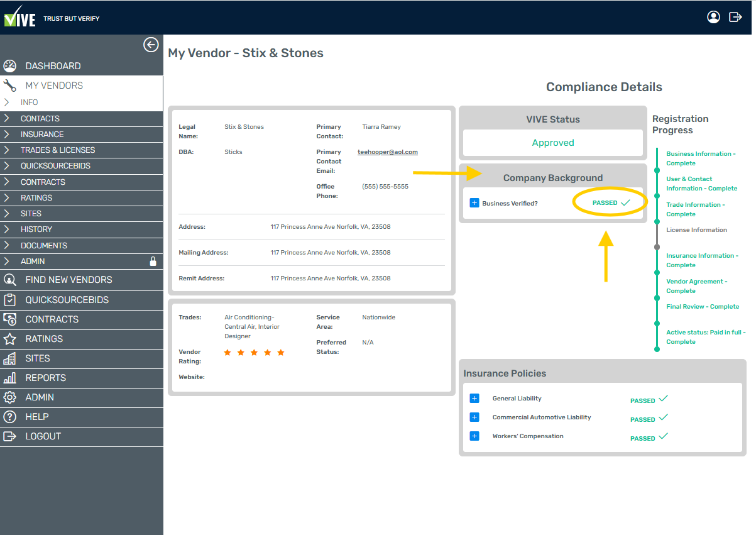Select the Dashboard gauge icon in sidebar
Viewport: 756px width, 535px height.
[11, 65]
